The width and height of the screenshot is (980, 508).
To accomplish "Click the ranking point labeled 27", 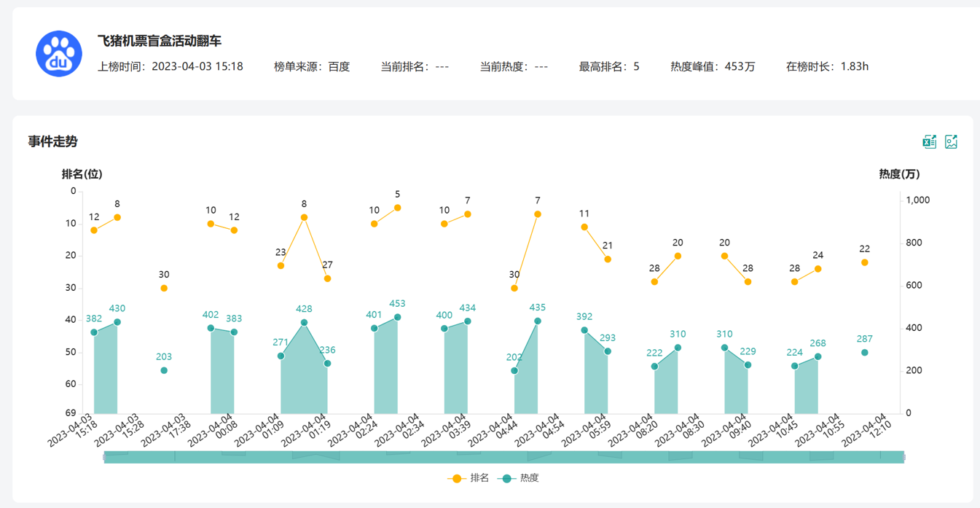I will pos(327,278).
